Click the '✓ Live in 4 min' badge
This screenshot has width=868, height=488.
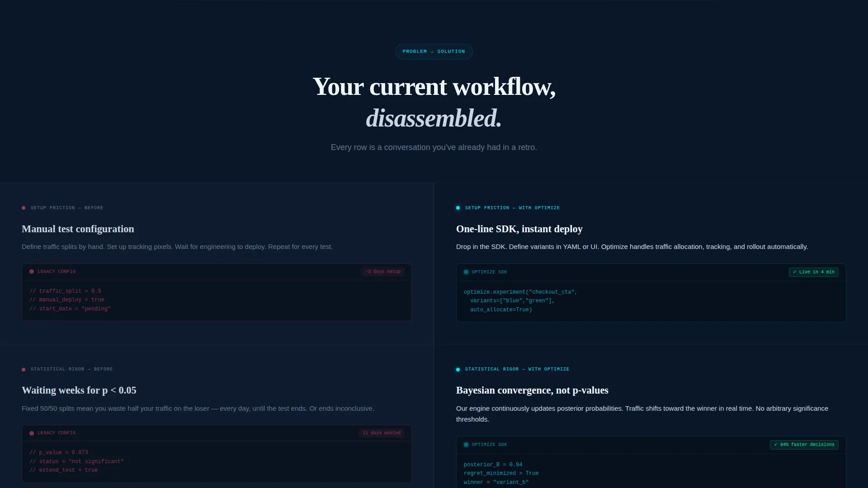click(814, 272)
